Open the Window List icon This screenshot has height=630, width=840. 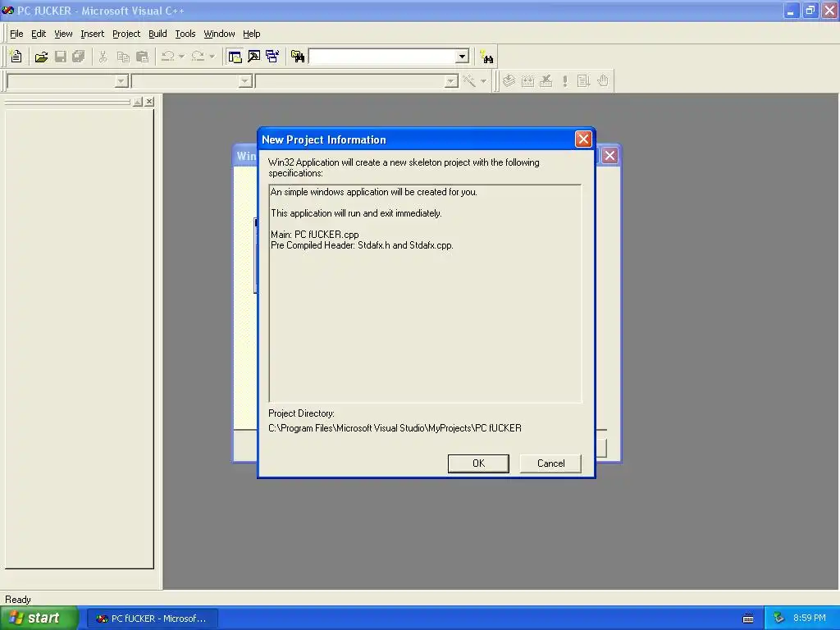(x=272, y=57)
